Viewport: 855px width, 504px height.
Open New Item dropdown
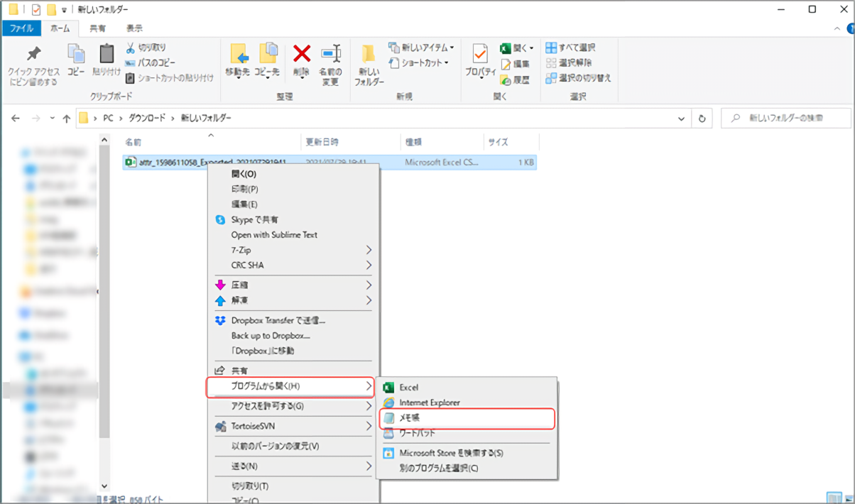(x=422, y=48)
